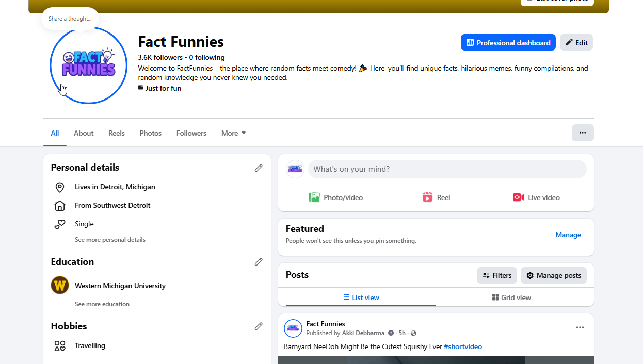This screenshot has height=364, width=643.
Task: Click the 'Share a thought...' bubble
Action: click(x=70, y=19)
